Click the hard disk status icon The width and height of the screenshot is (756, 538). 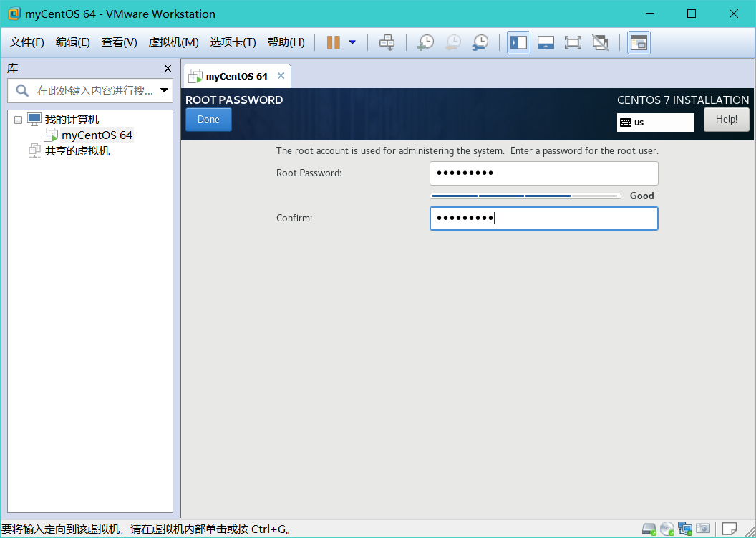pos(649,529)
